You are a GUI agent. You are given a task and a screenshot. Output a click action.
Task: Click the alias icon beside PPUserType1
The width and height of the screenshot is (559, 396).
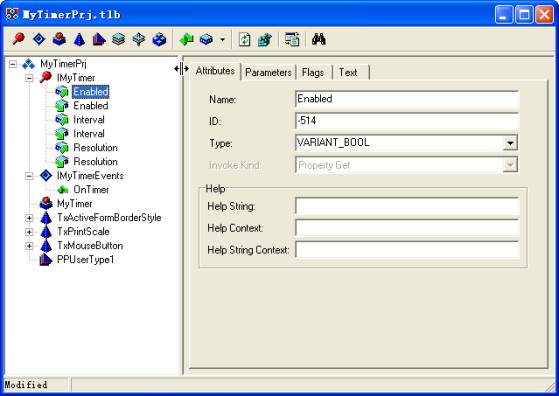[x=46, y=259]
